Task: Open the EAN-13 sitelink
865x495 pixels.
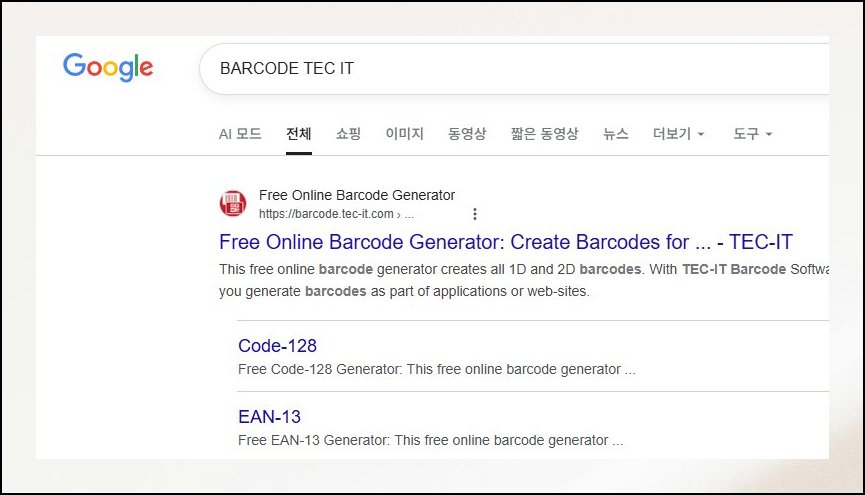Action: 269,417
